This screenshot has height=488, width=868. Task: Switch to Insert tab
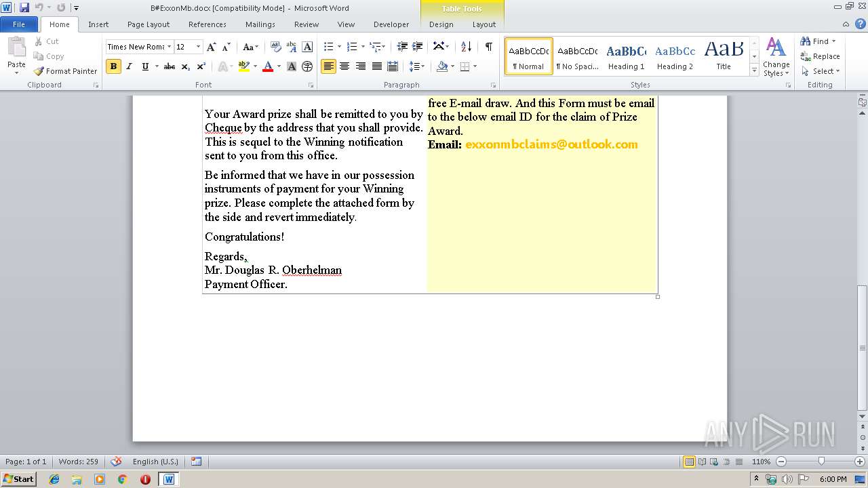tap(98, 24)
